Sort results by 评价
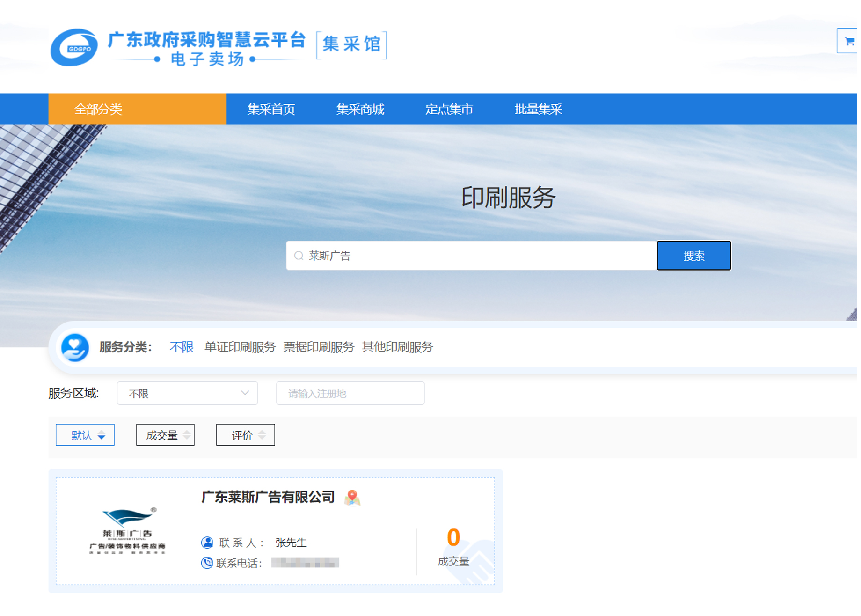The width and height of the screenshot is (861, 616). [245, 435]
